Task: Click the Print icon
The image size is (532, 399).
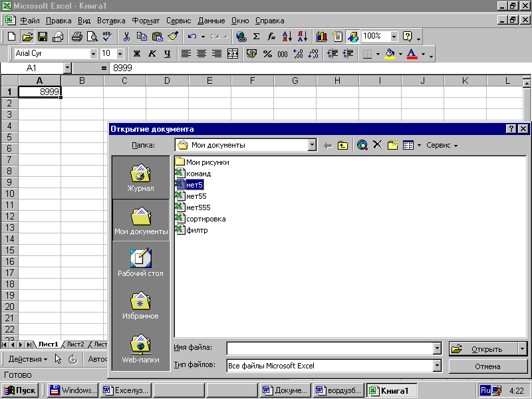Action: (77, 37)
